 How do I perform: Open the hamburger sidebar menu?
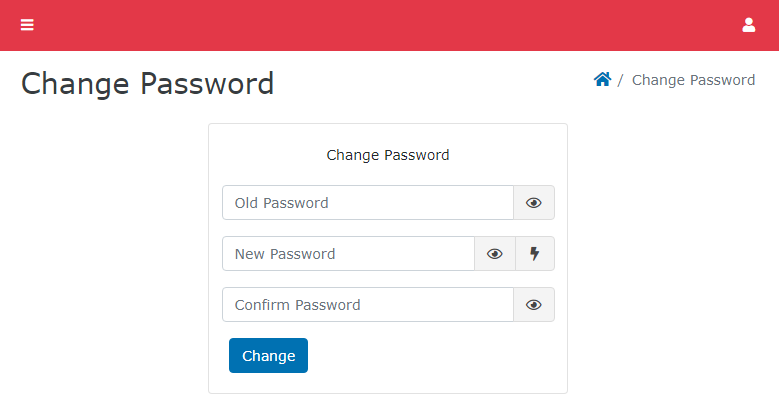[x=27, y=25]
